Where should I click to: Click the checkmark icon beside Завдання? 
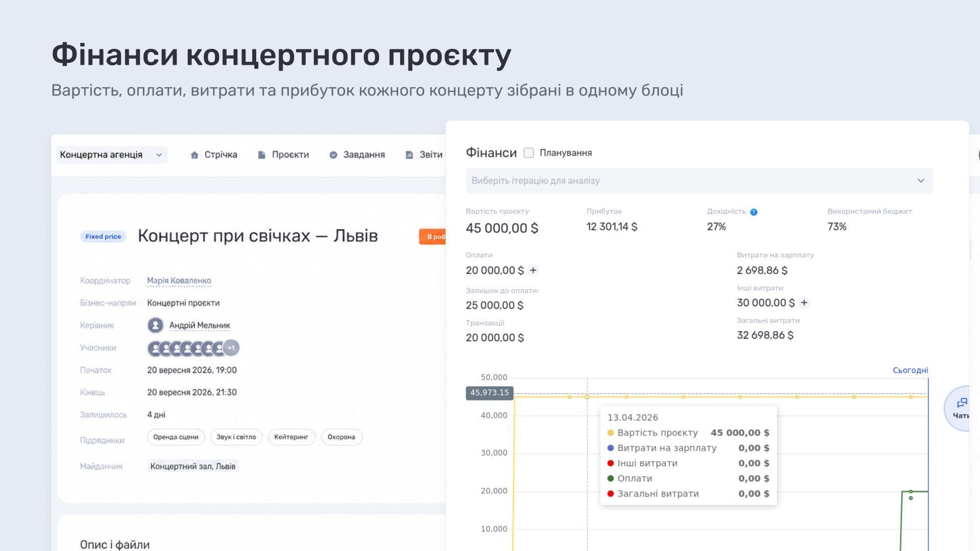333,155
